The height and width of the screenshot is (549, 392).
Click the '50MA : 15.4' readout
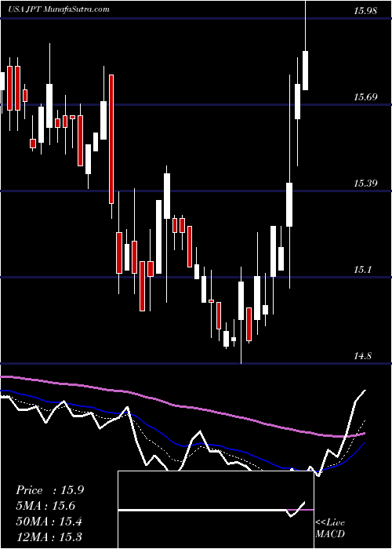49,522
